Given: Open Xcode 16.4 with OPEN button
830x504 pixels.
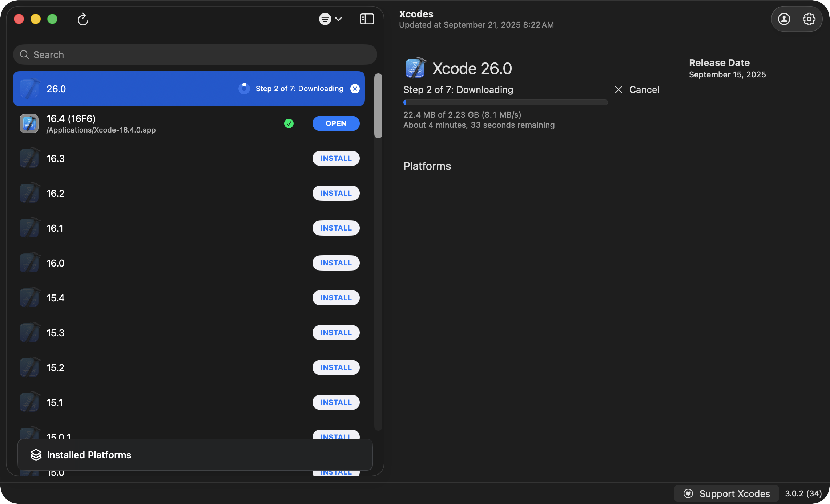Looking at the screenshot, I should click(336, 123).
